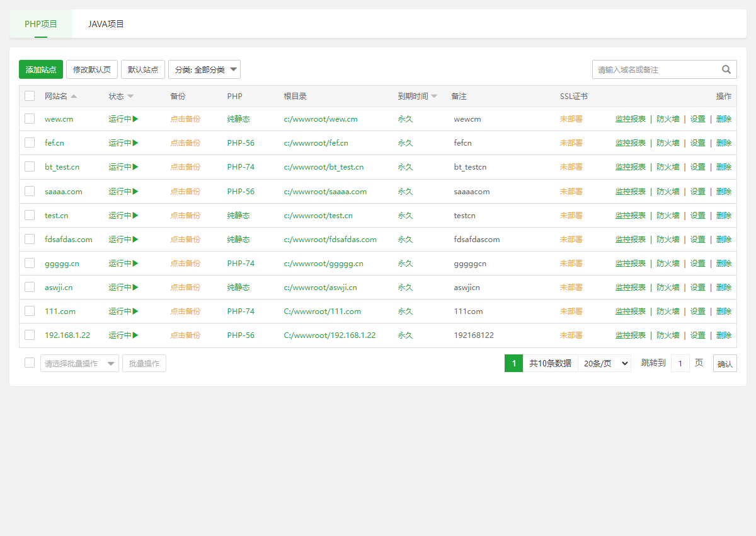Click 删除 link for saaaa.com

pyautogui.click(x=724, y=191)
